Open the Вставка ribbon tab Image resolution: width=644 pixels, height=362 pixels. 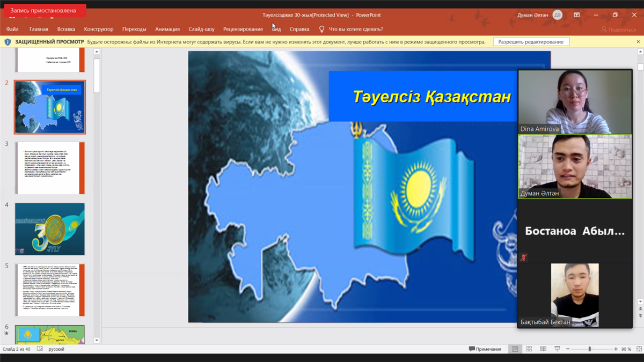pyautogui.click(x=66, y=29)
